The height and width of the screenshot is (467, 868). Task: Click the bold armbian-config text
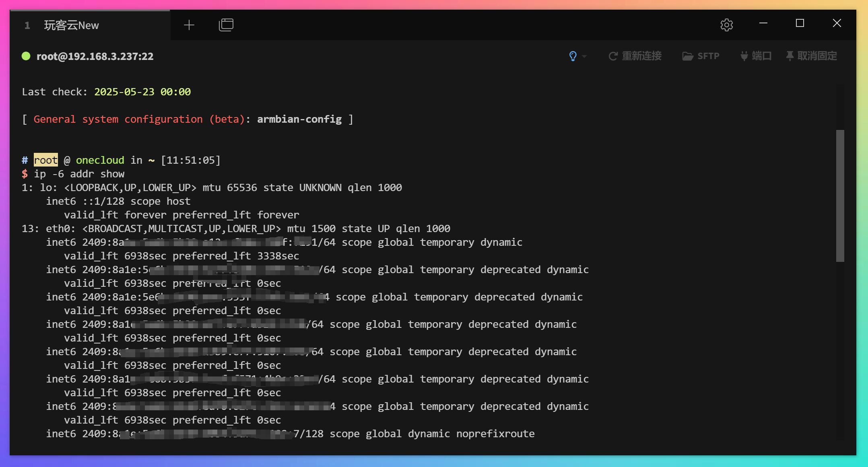299,119
